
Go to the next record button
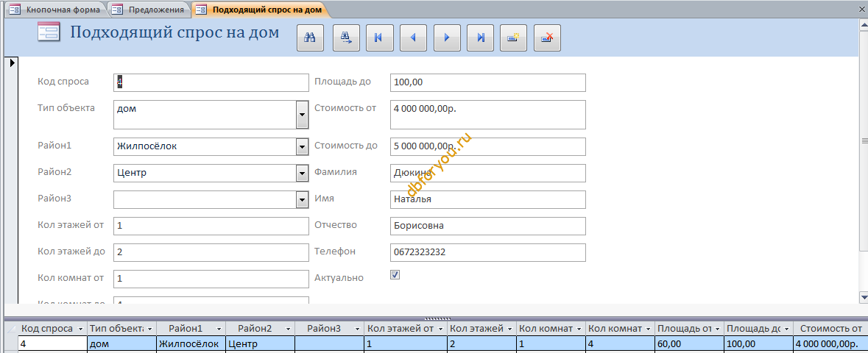click(x=447, y=38)
